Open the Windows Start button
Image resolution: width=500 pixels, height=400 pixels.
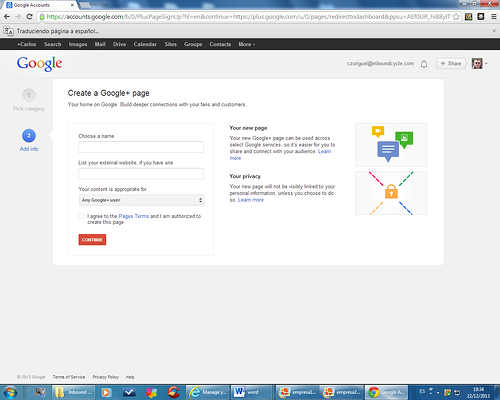10,392
